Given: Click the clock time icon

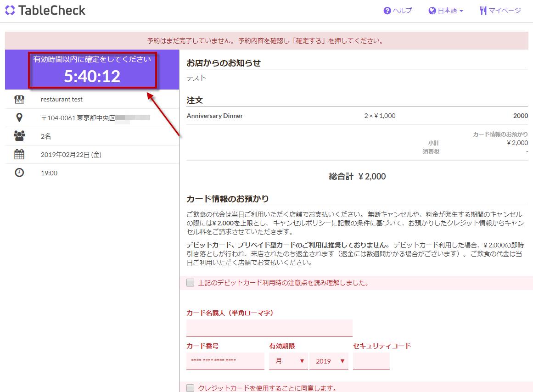Looking at the screenshot, I should [19, 173].
